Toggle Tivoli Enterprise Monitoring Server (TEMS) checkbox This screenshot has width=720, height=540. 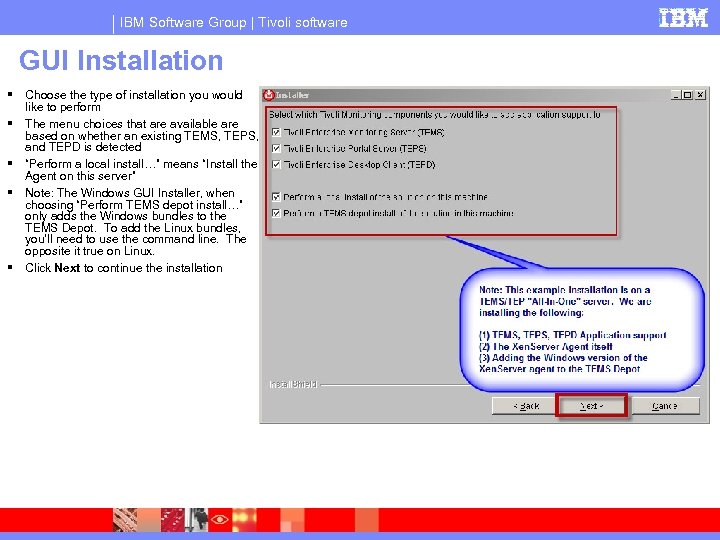(276, 132)
